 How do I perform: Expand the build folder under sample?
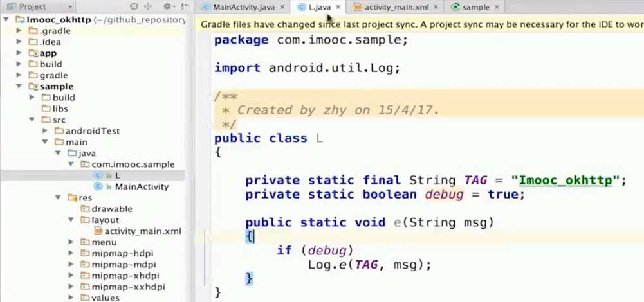(x=32, y=97)
